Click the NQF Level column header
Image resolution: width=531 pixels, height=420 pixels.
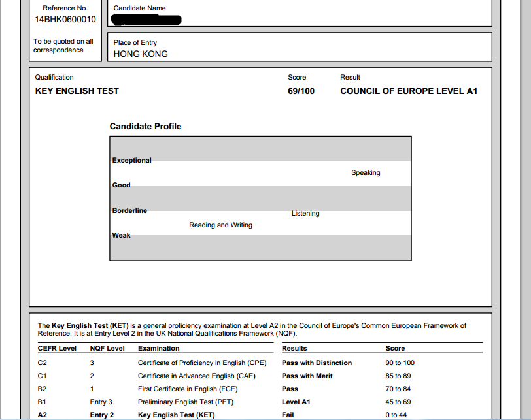pyautogui.click(x=107, y=349)
